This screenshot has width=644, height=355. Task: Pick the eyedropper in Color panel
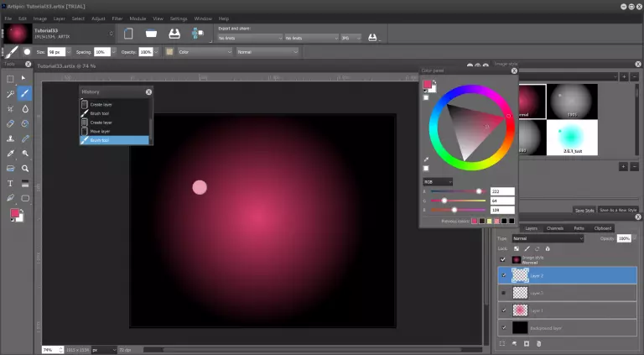coord(426,159)
